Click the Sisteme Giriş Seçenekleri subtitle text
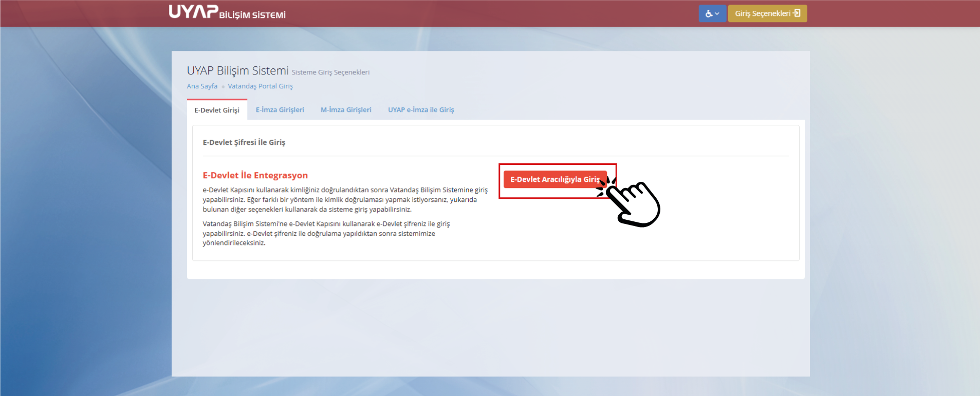 coord(330,72)
